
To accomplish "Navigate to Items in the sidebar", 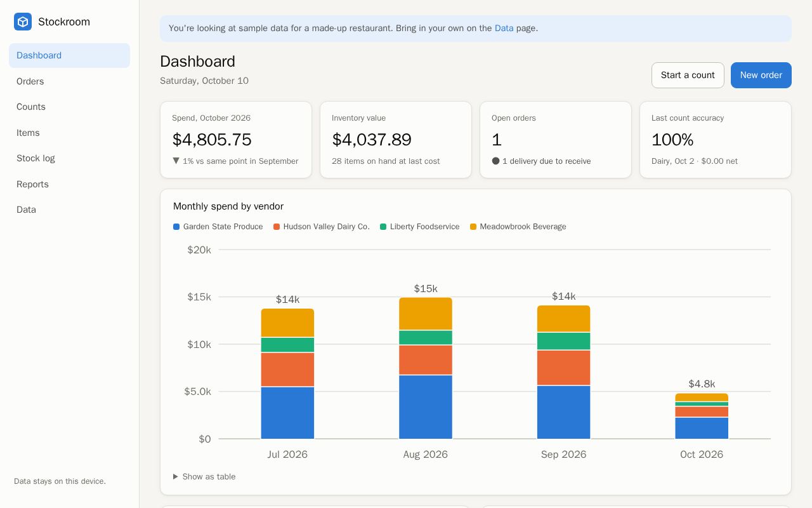I will point(69,133).
